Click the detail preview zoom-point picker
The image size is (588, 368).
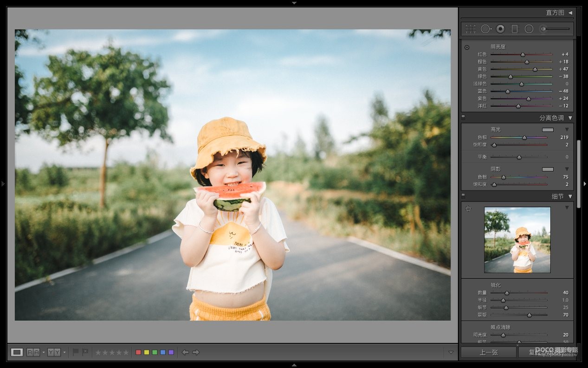468,209
